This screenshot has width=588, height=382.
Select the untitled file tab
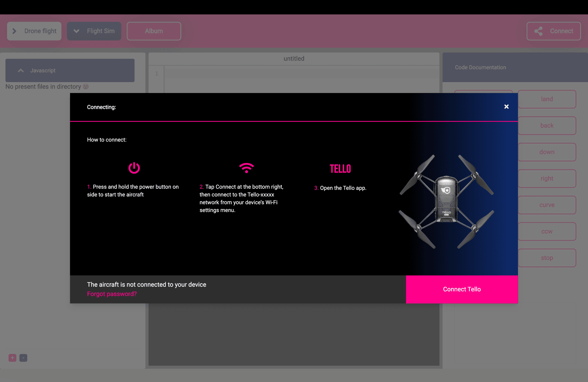click(294, 59)
